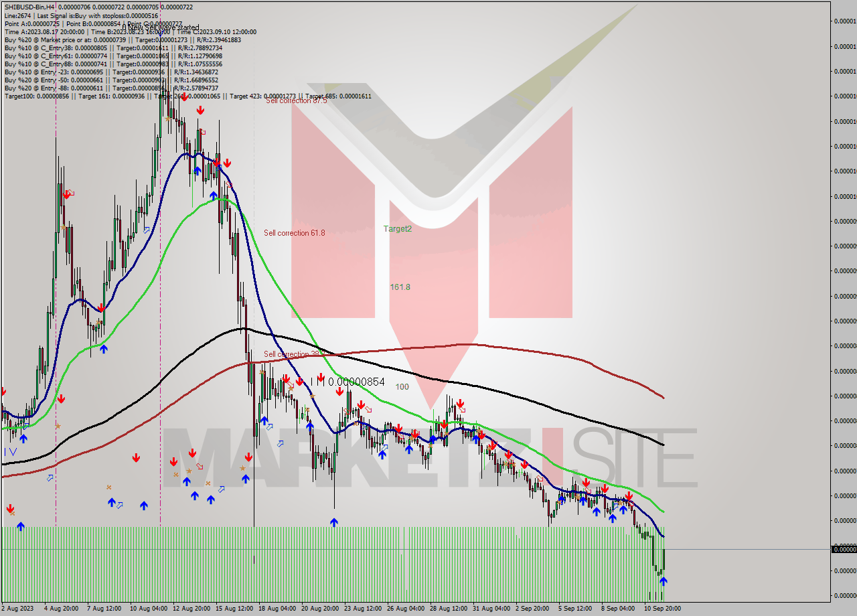Viewport: 857px width, 616px height.
Task: Click the '28 Aug 12:00' time axis label
Action: coord(449,608)
